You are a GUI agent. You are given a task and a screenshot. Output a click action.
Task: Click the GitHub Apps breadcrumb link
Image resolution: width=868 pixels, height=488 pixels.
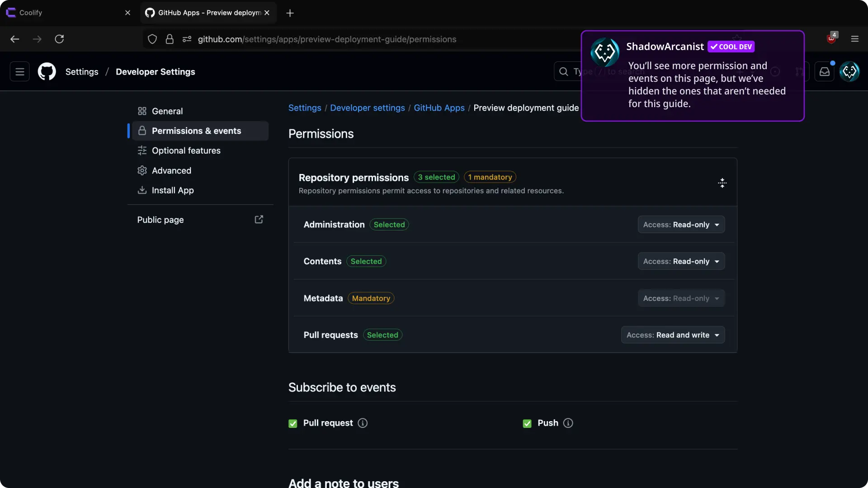439,108
